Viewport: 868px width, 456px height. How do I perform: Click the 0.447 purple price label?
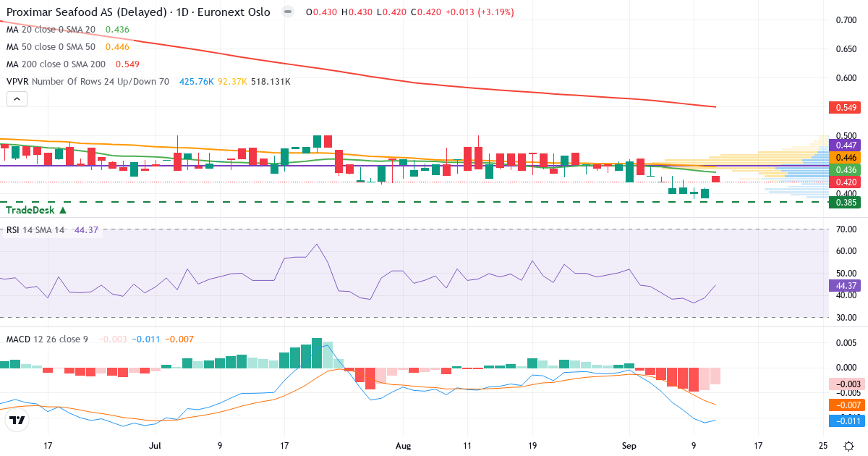(846, 145)
